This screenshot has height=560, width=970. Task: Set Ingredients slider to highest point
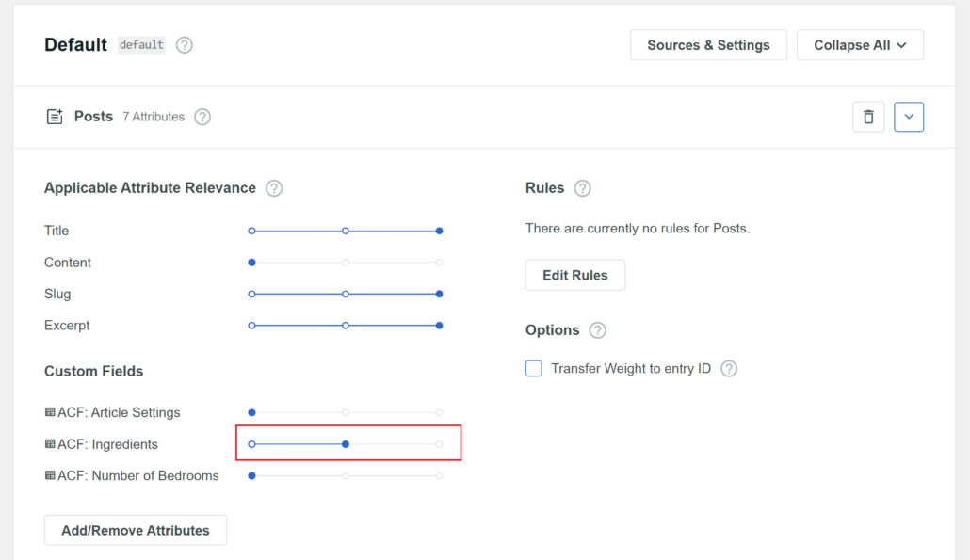pos(439,444)
